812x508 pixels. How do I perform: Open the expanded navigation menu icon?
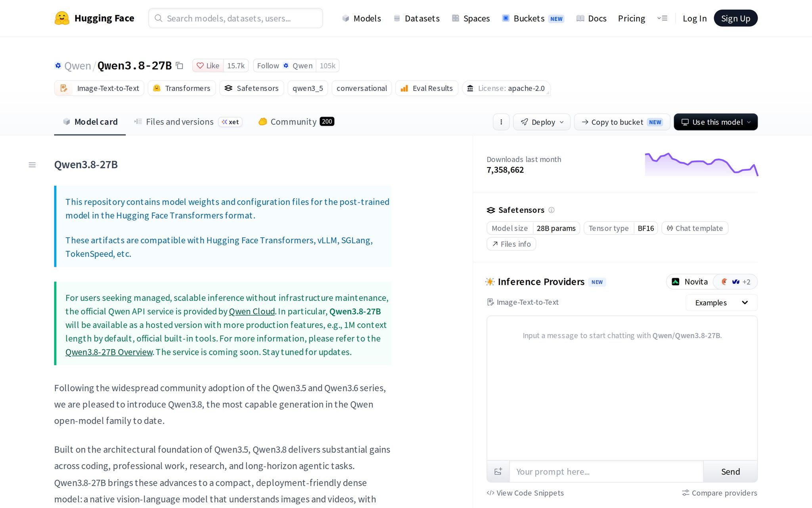pyautogui.click(x=662, y=18)
